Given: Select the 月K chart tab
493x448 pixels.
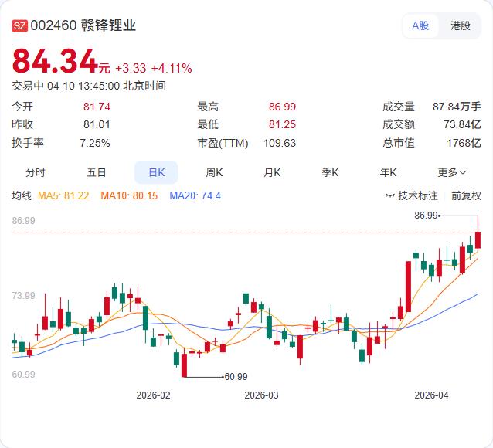Looking at the screenshot, I should 272,172.
